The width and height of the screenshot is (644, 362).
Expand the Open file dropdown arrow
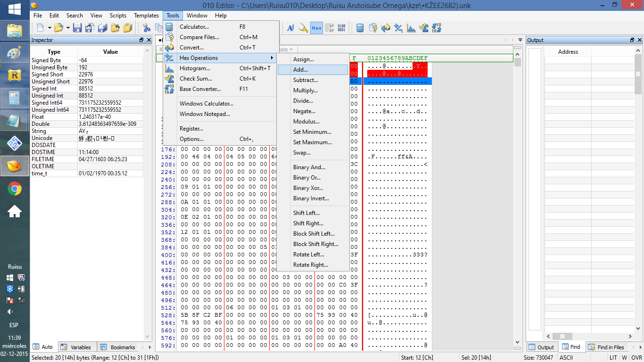[68, 28]
